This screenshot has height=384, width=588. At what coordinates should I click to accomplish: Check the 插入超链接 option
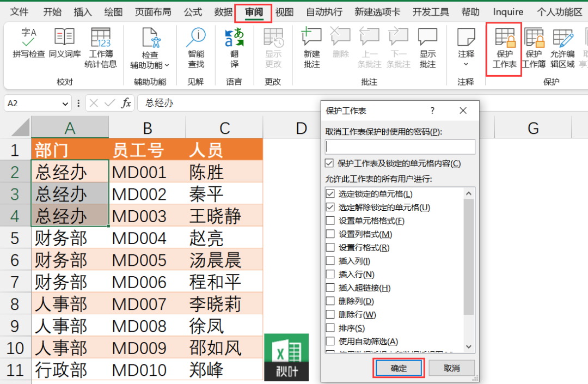coord(330,288)
